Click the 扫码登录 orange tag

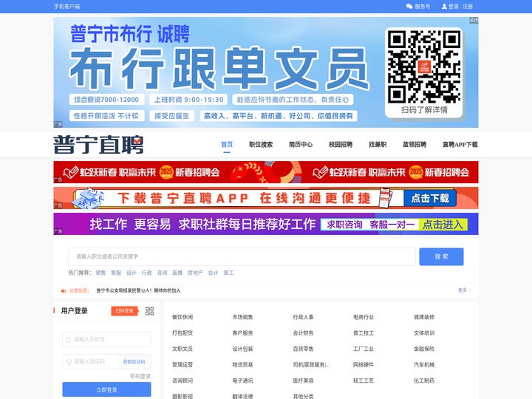tap(125, 311)
